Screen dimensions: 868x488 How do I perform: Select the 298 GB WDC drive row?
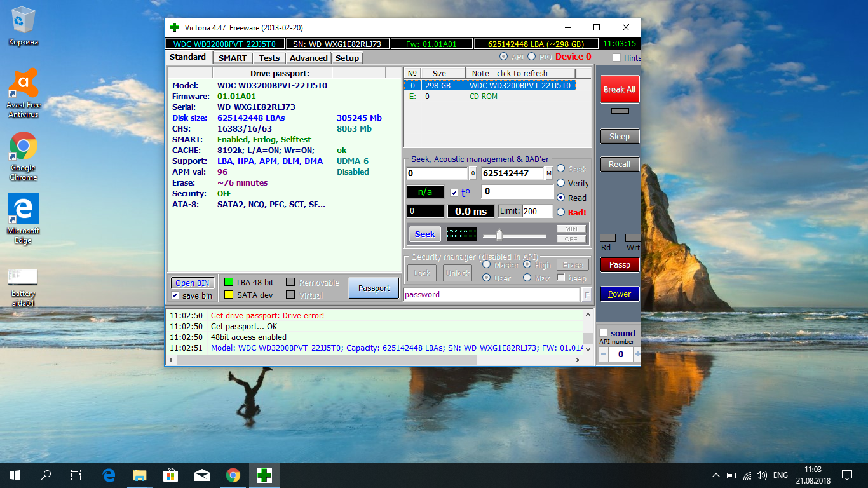tap(490, 85)
